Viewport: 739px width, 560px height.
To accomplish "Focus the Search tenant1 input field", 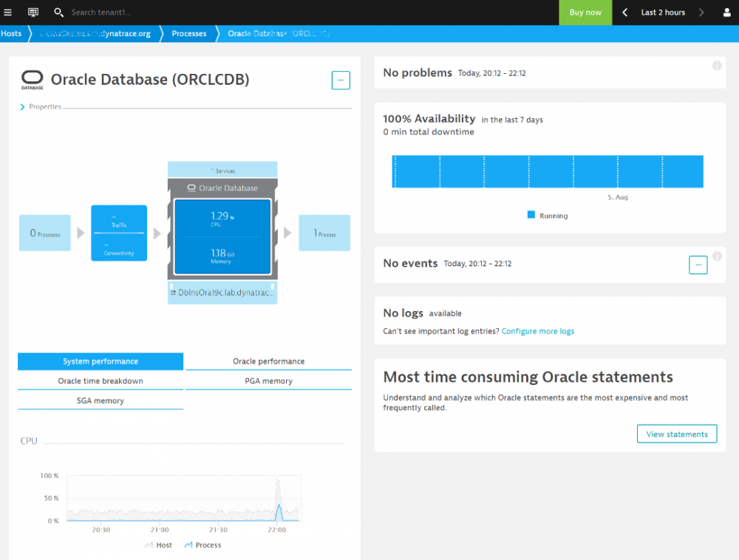I will pyautogui.click(x=101, y=13).
